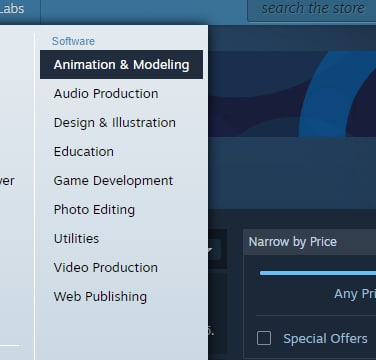Choose Design & Illustration category

[x=115, y=123]
